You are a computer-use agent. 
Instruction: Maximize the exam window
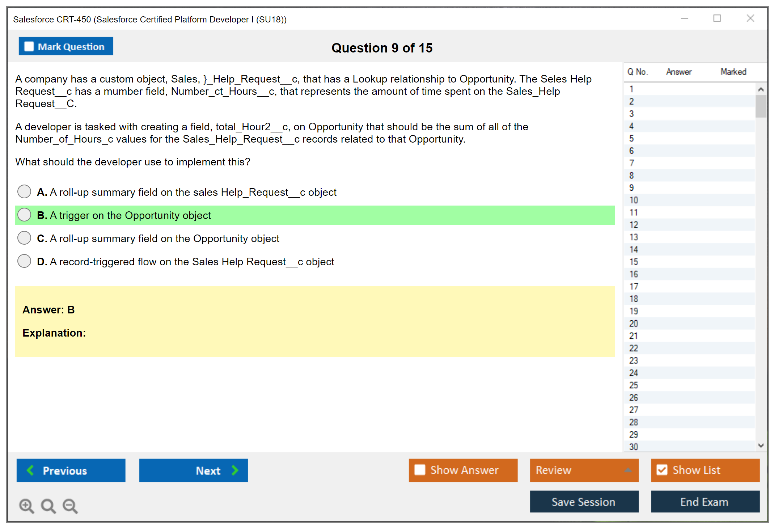pyautogui.click(x=717, y=18)
